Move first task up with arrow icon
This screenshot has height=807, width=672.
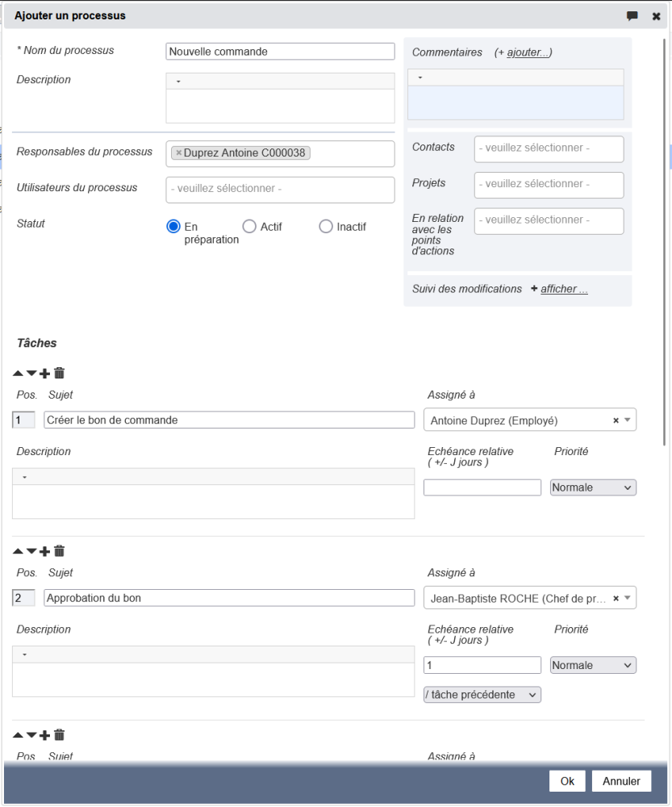pos(18,374)
